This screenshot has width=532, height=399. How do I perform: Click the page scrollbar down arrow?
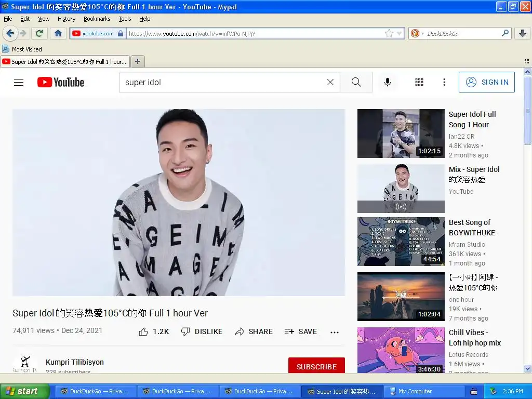coord(527,368)
